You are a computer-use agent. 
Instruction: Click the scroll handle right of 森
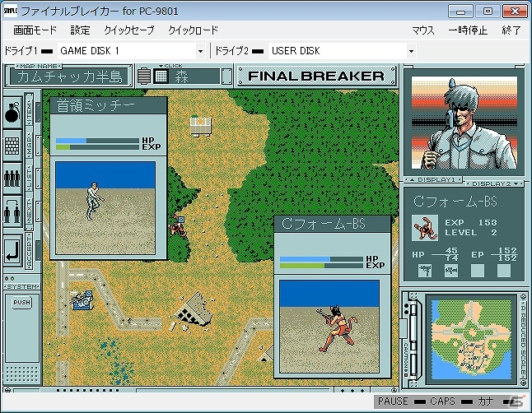226,77
